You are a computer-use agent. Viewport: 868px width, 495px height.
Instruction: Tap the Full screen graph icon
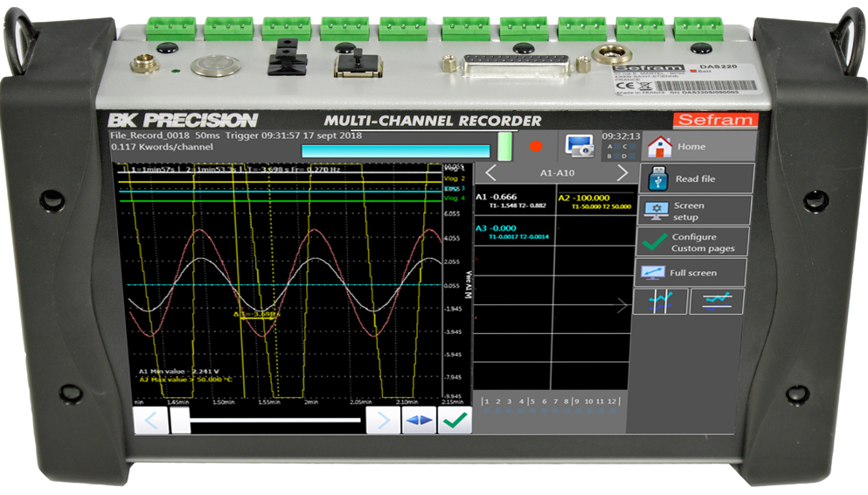[652, 272]
